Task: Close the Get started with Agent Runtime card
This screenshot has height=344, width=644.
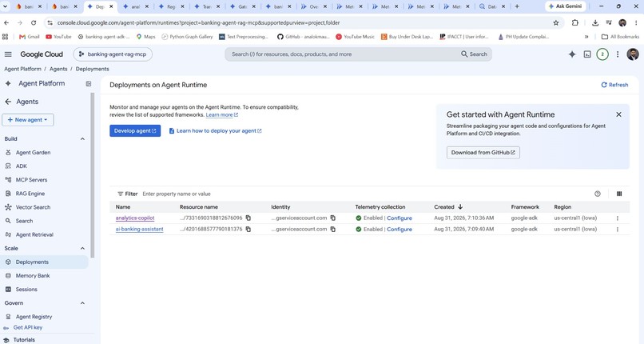Action: click(x=618, y=114)
